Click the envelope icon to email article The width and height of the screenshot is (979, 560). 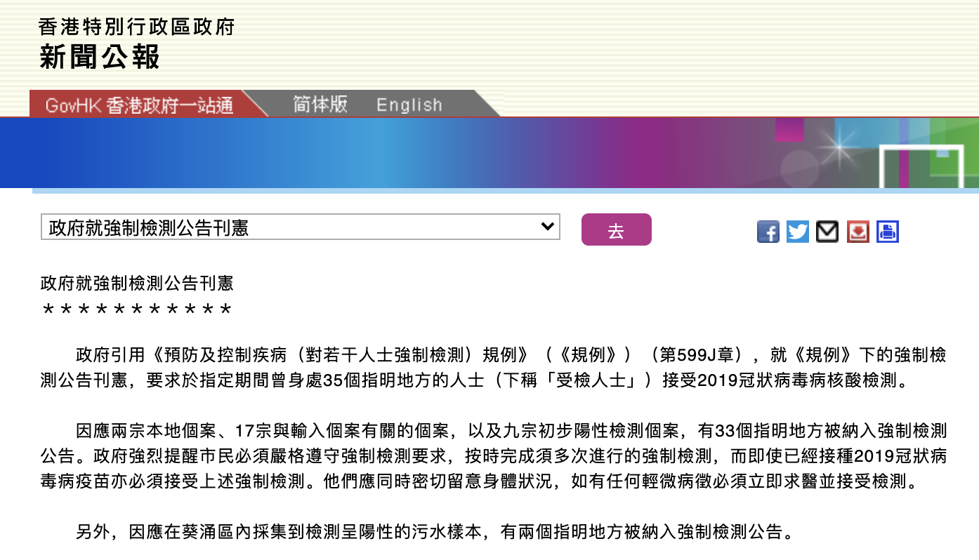(827, 232)
